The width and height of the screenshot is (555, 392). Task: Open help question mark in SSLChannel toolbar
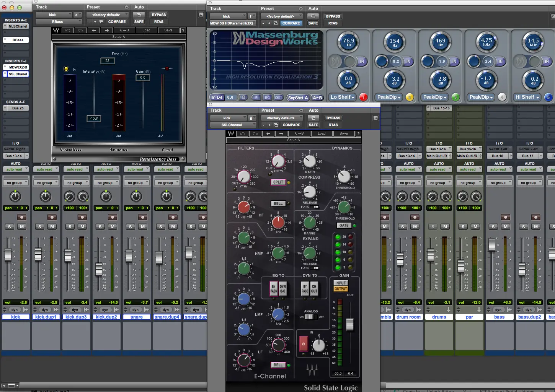(358, 133)
